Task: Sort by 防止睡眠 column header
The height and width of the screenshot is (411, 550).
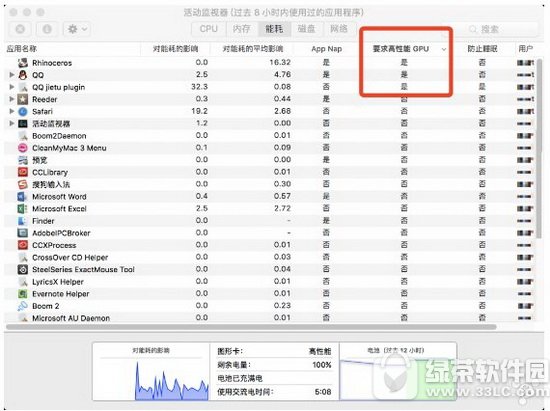Action: tap(482, 49)
